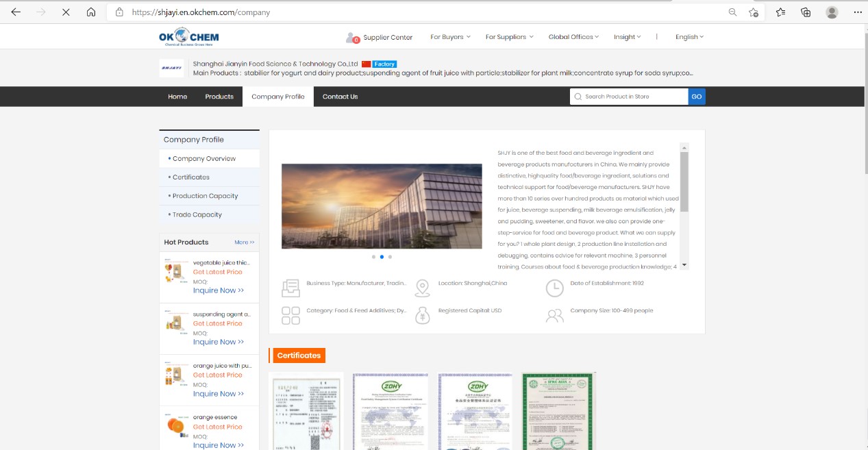Screen dimensions: 868x450
Task: Show the second carousel slide dot
Action: (x=382, y=257)
